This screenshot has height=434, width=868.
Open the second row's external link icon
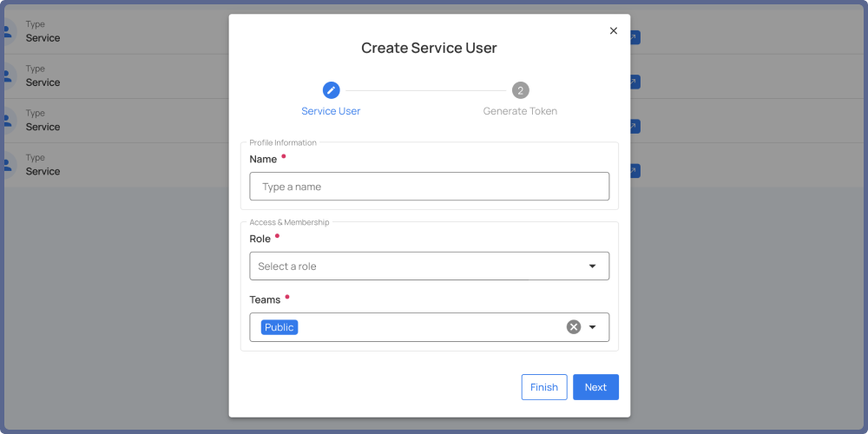tap(635, 82)
